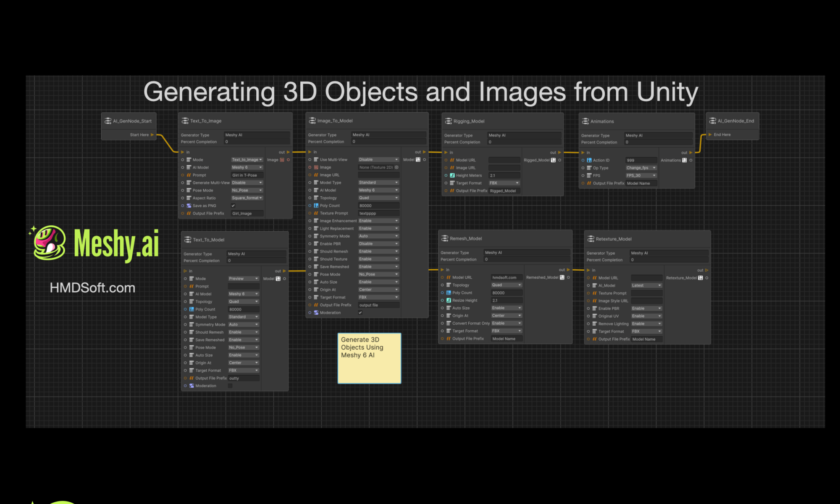This screenshot has width=840, height=504.
Task: Click the Text_To_Image node header icon
Action: [185, 121]
